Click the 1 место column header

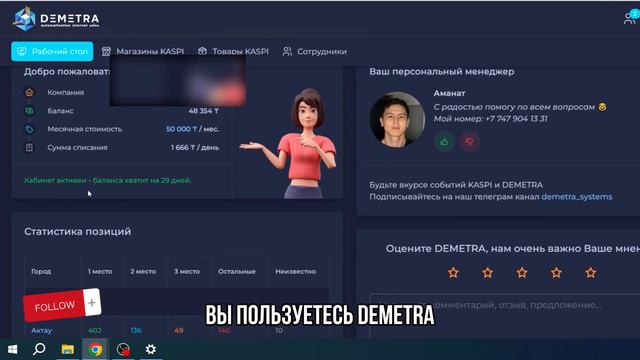pos(100,271)
